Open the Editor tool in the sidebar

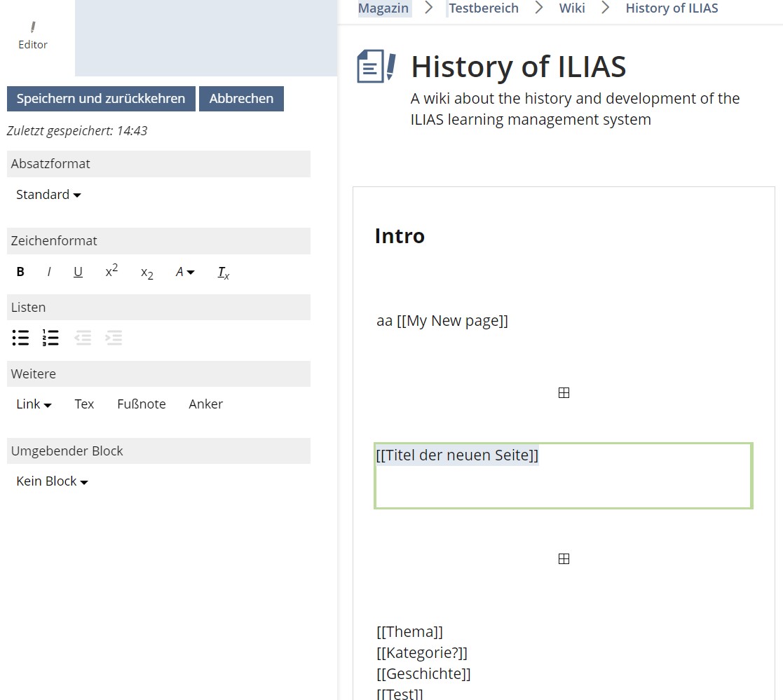[x=33, y=36]
